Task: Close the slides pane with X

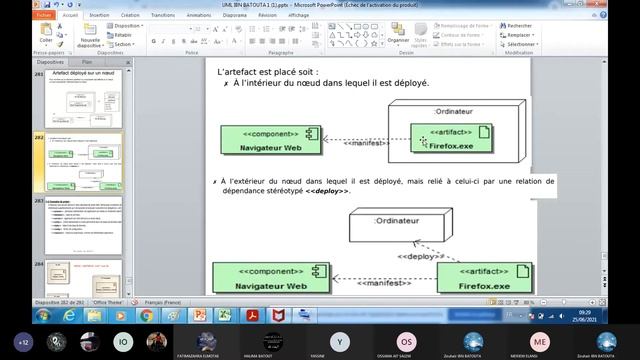Action: [128, 62]
